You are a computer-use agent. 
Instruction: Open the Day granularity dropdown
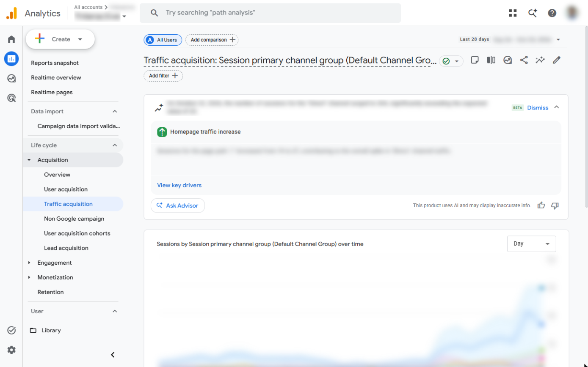[x=532, y=244]
